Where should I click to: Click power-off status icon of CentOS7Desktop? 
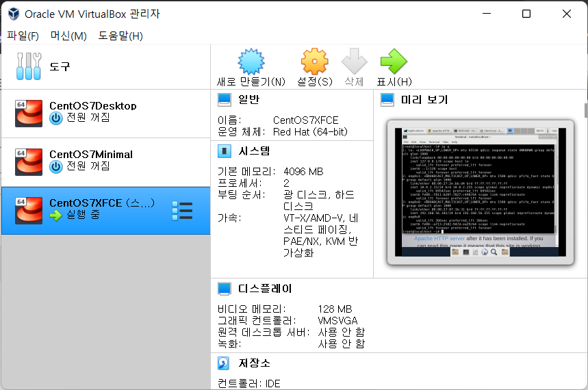click(56, 118)
